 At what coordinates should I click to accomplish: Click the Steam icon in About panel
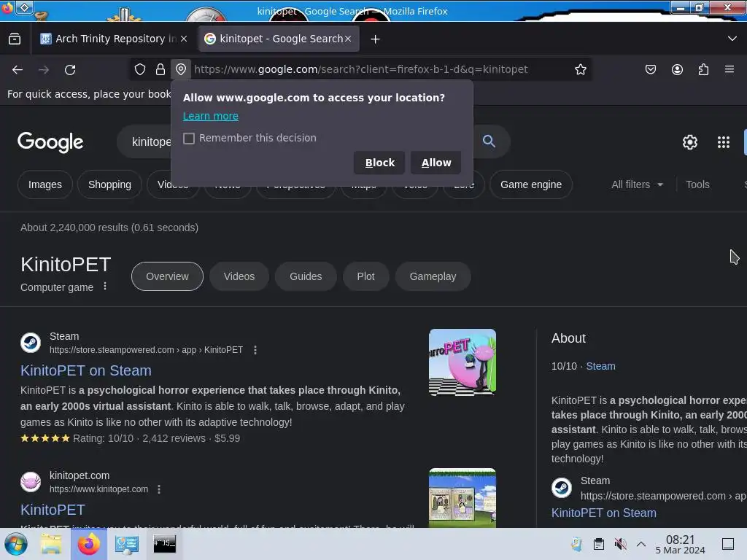(562, 488)
